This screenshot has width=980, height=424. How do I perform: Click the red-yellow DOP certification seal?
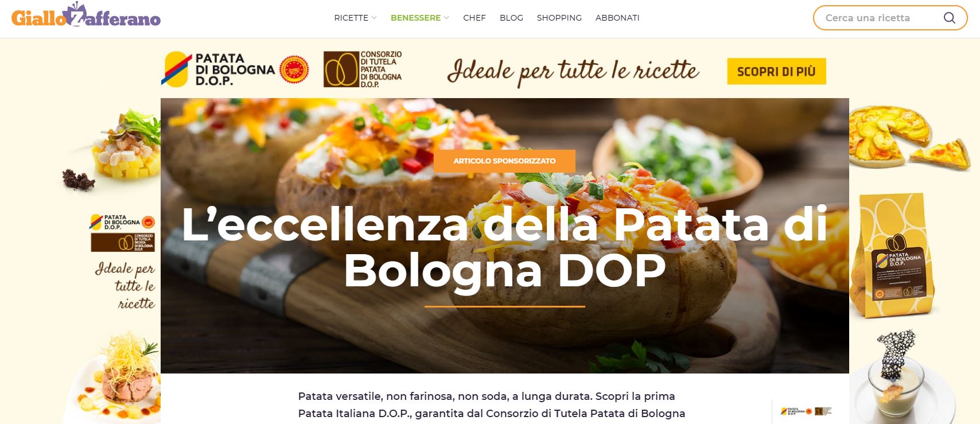pyautogui.click(x=294, y=70)
